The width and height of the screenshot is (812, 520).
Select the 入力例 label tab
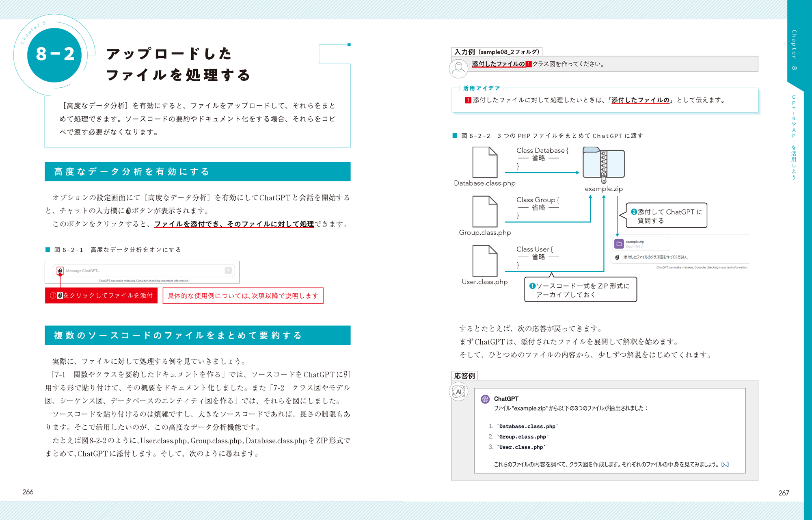click(x=495, y=52)
